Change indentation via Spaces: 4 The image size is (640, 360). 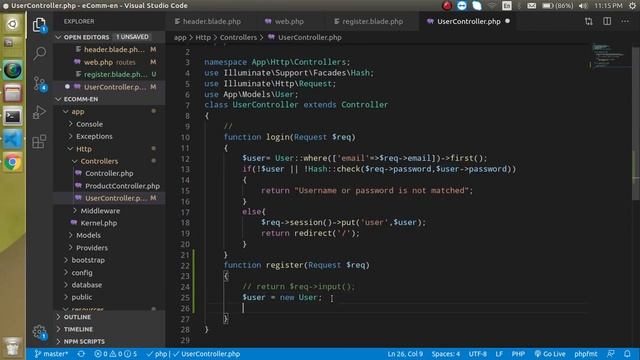tap(446, 354)
